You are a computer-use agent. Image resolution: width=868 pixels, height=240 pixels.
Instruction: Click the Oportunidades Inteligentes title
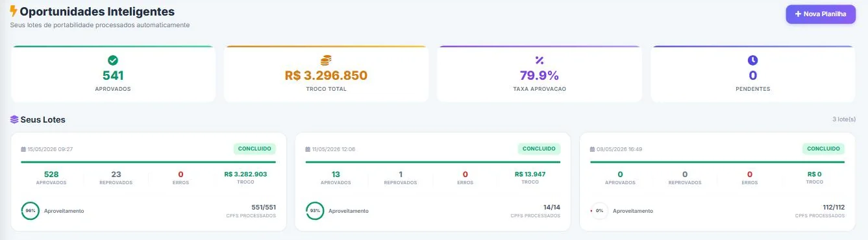click(97, 12)
